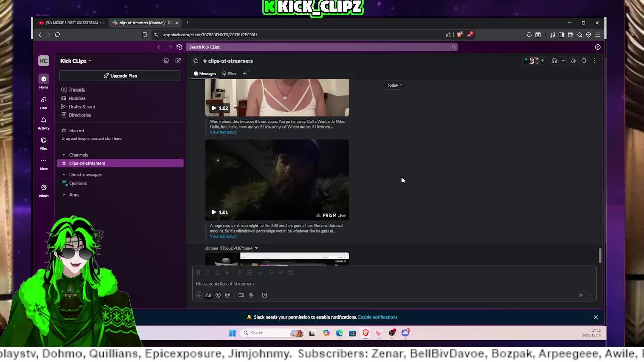The width and height of the screenshot is (644, 362).
Task: Click the Search Kick CLipz field
Action: coord(321,47)
